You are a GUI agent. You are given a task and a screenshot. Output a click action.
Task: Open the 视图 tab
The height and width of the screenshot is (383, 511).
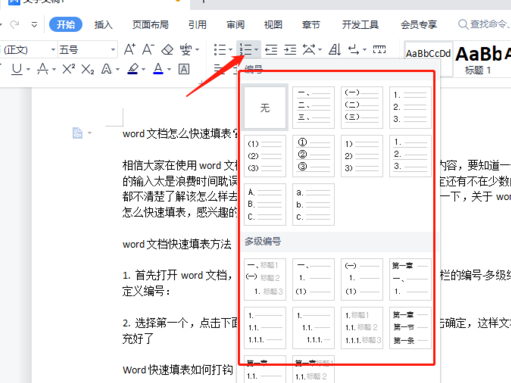point(273,24)
